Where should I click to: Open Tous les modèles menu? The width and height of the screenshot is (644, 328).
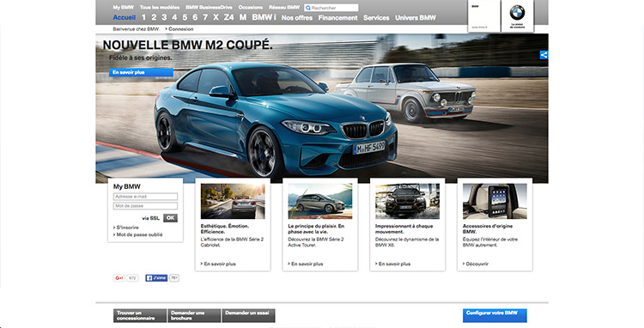(x=160, y=8)
